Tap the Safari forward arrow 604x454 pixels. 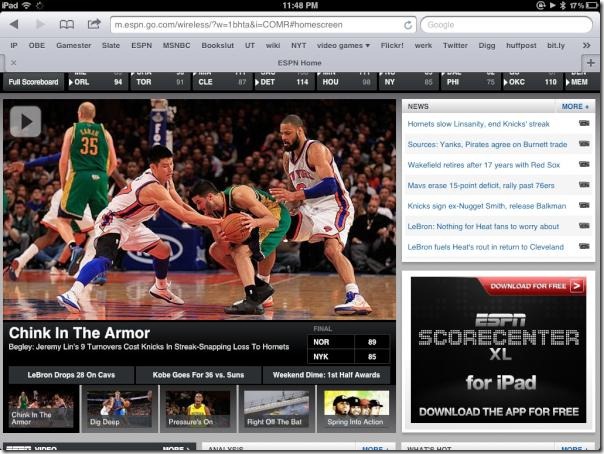point(40,24)
